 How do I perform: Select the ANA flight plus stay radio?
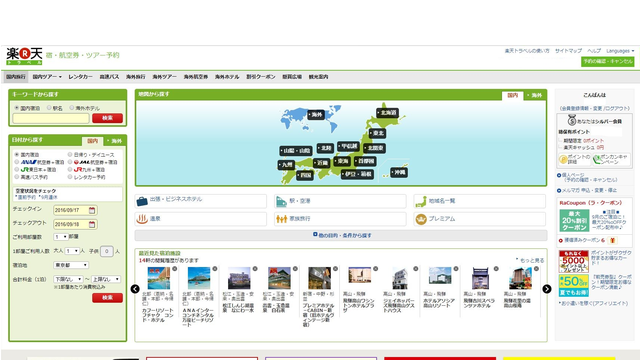click(17, 162)
